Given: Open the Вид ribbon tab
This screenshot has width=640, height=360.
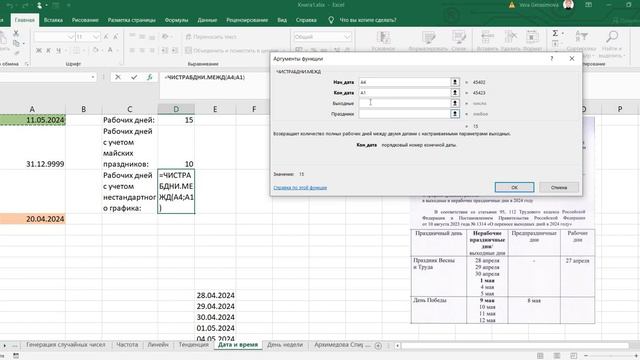Looking at the screenshot, I should click(x=282, y=20).
